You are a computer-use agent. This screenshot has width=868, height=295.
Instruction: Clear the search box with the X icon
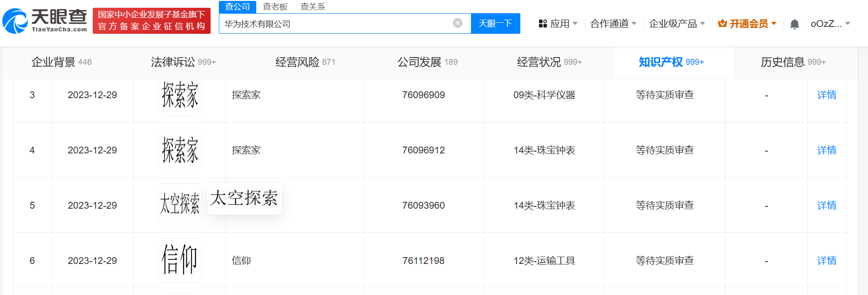point(458,23)
